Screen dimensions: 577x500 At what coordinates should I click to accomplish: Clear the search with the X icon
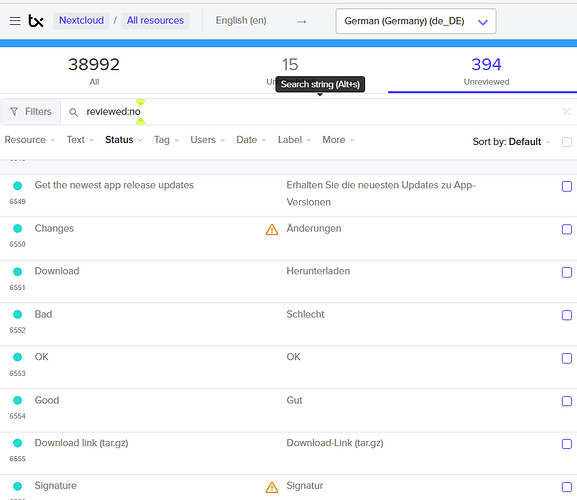(x=566, y=111)
